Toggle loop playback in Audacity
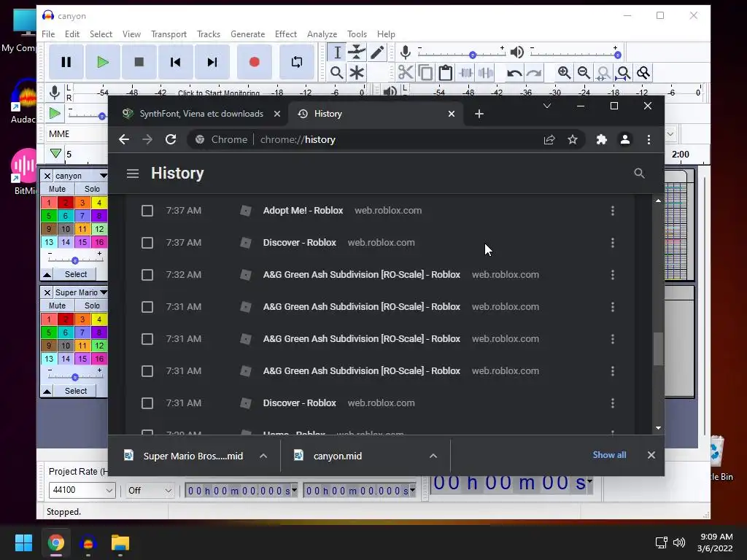Viewport: 747px width, 560px height. tap(297, 62)
